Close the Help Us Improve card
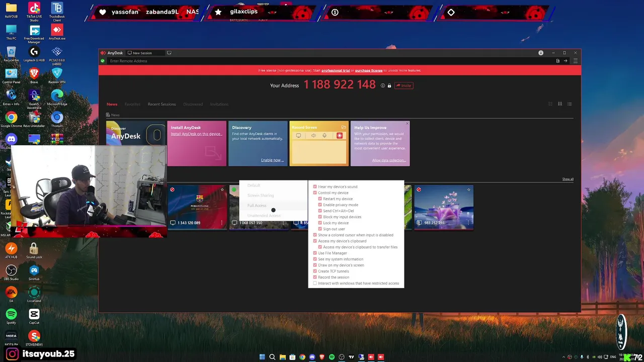 click(x=407, y=124)
